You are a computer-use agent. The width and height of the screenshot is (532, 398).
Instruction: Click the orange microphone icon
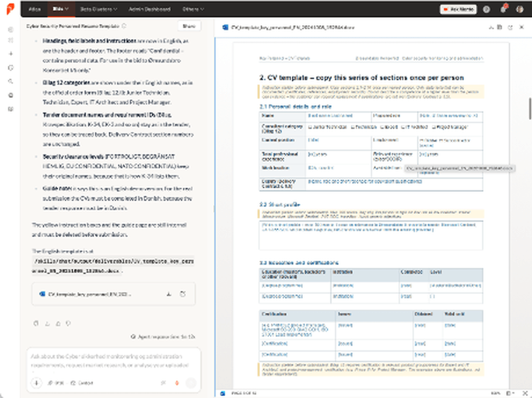177,383
